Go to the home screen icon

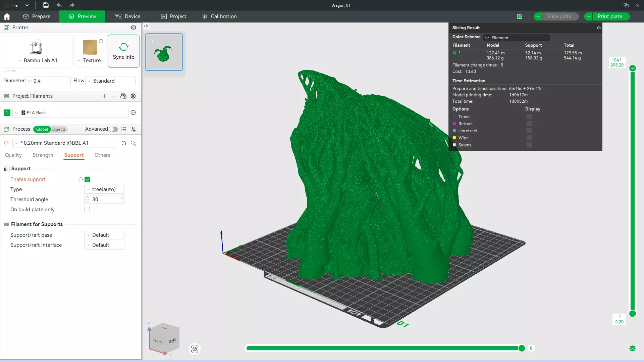click(x=7, y=16)
